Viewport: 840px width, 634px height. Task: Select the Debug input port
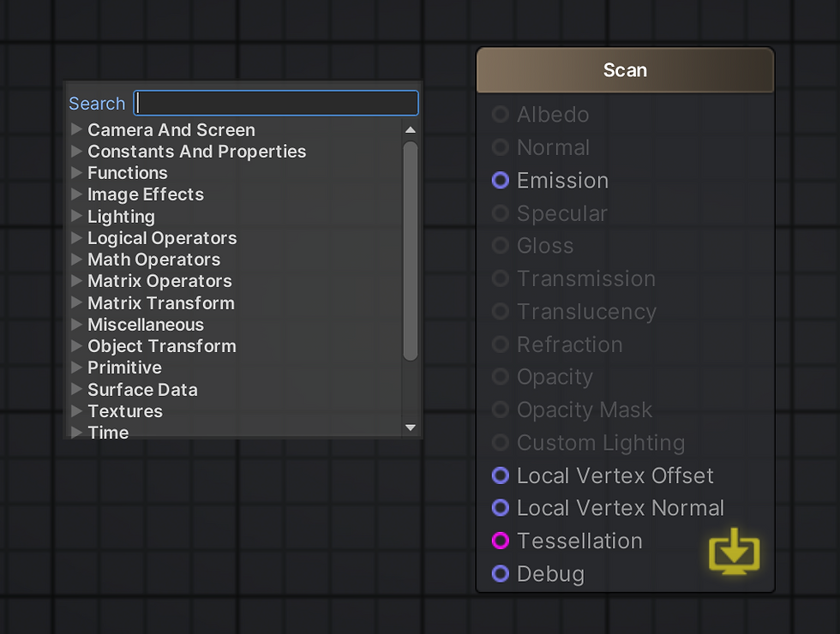click(501, 573)
